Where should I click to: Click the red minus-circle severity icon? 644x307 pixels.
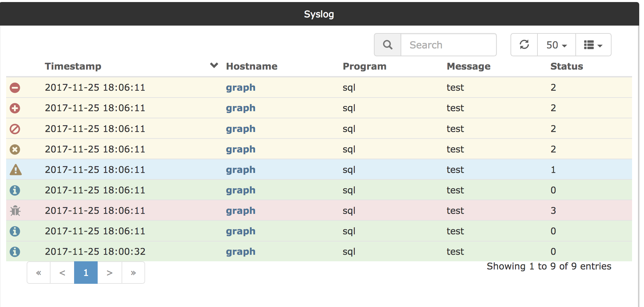[15, 88]
